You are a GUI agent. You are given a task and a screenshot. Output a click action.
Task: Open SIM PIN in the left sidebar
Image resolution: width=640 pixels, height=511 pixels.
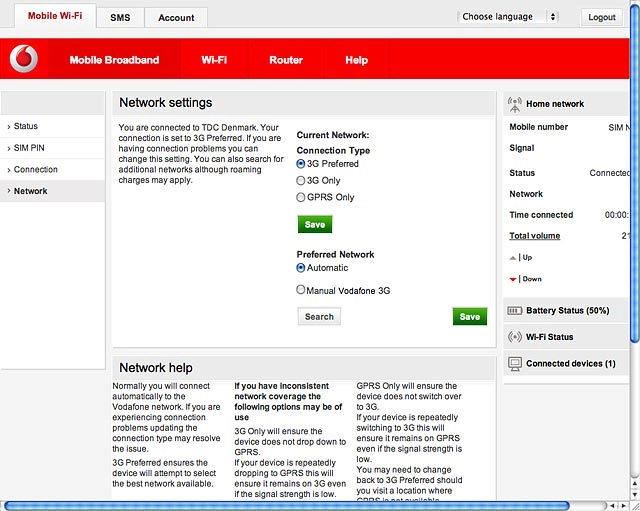53,148
